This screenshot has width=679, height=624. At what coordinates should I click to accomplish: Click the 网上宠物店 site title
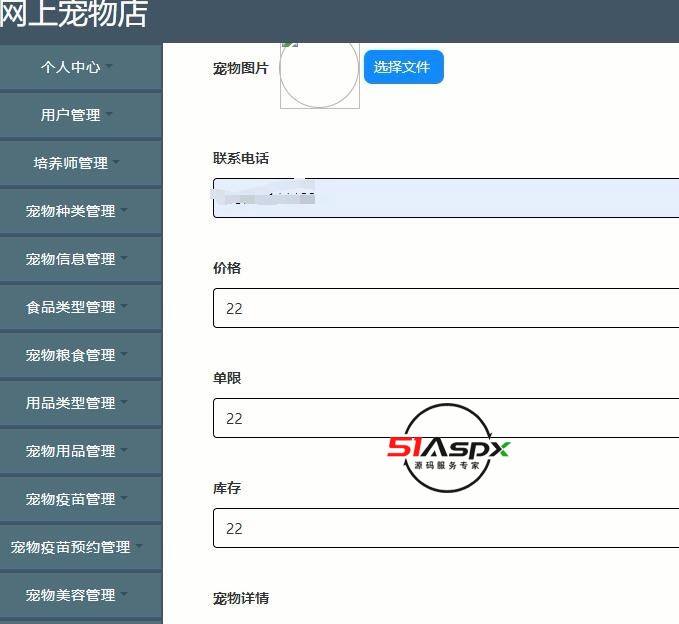click(74, 14)
